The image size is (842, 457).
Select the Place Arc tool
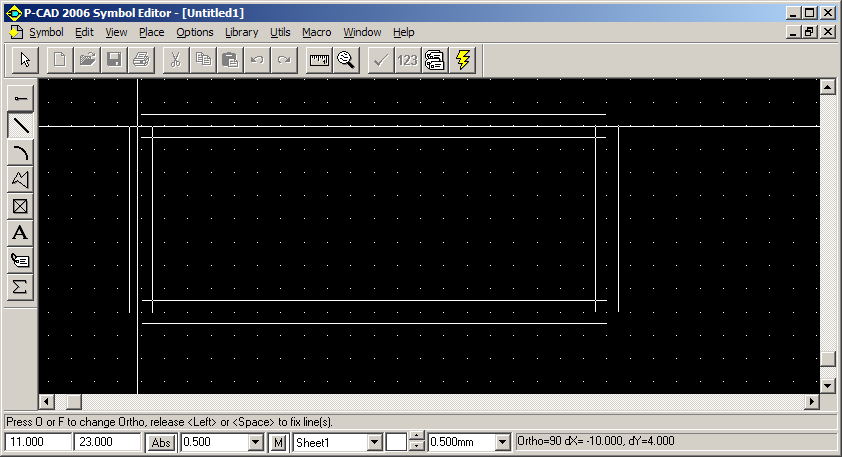point(20,153)
